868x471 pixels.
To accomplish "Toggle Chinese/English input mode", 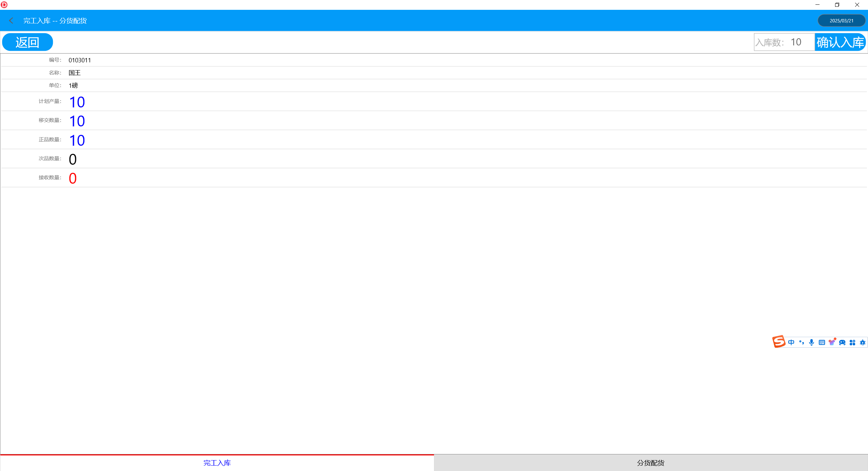I will [791, 342].
